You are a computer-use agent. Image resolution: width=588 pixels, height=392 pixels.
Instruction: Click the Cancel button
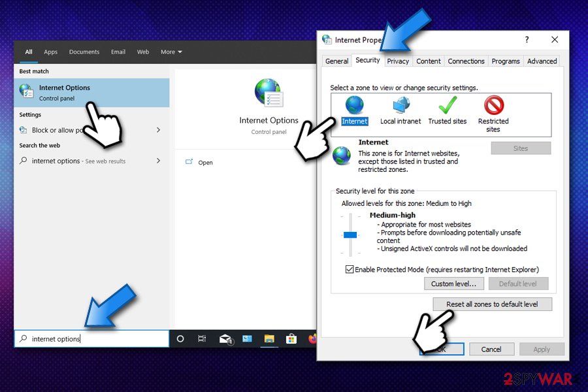tap(491, 350)
